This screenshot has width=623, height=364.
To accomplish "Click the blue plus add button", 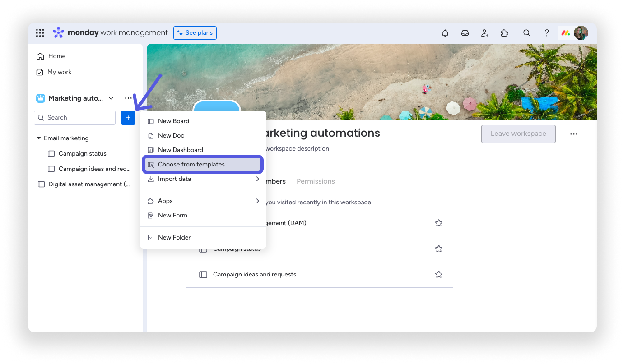I will click(x=128, y=118).
